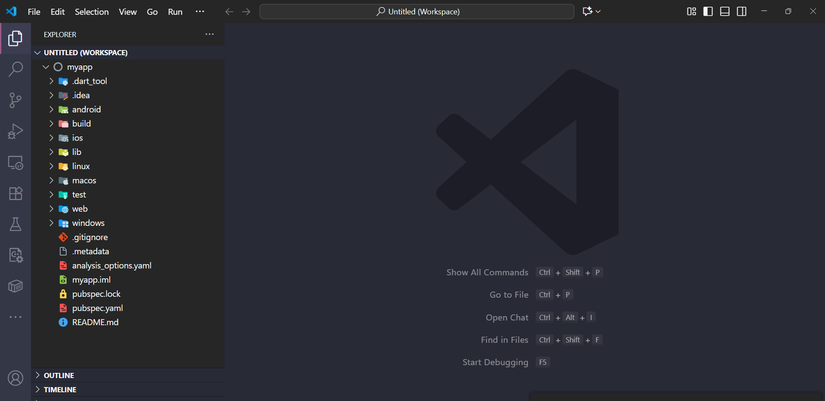Open the Source Control view
This screenshot has width=825, height=401.
tap(15, 100)
